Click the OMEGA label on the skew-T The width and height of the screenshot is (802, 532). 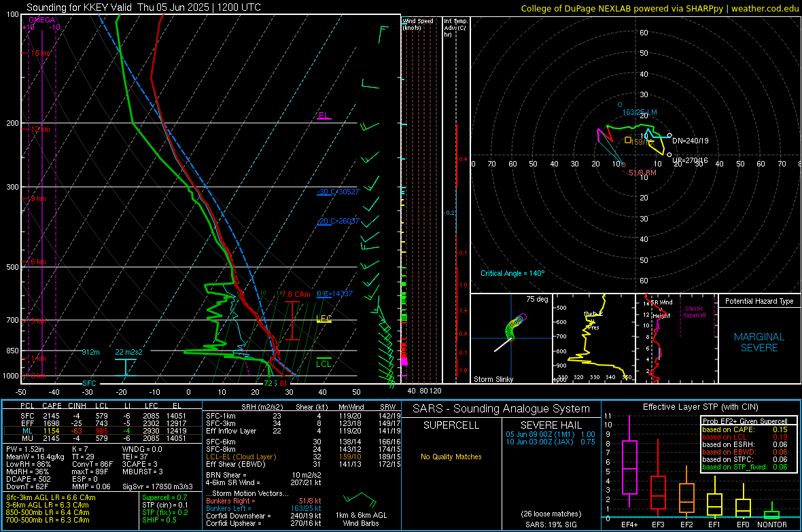42,20
